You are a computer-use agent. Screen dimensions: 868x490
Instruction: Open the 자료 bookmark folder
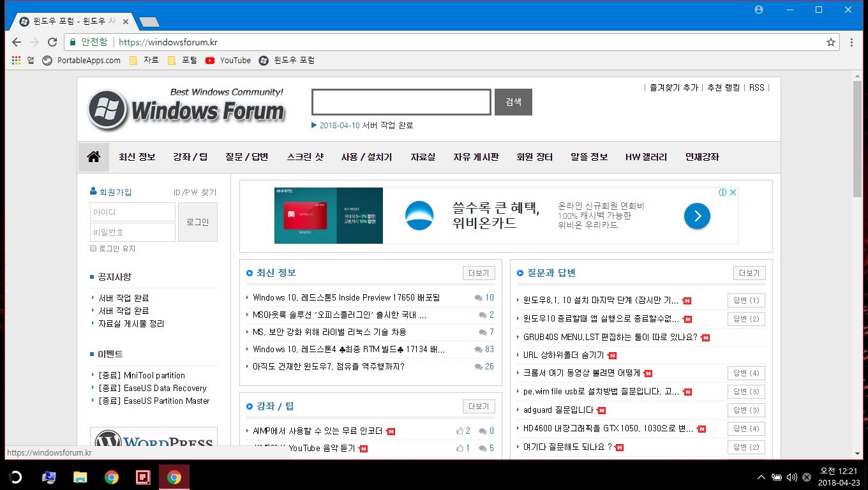144,61
